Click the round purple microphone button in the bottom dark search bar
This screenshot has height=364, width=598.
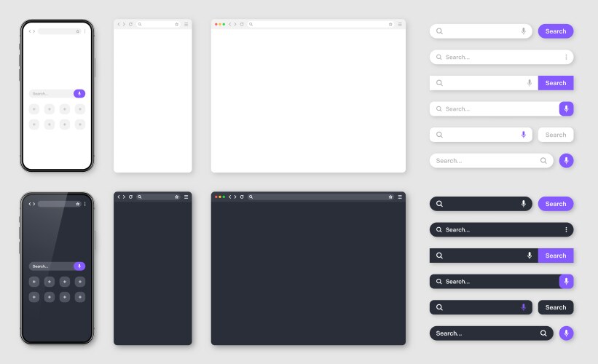pos(566,333)
